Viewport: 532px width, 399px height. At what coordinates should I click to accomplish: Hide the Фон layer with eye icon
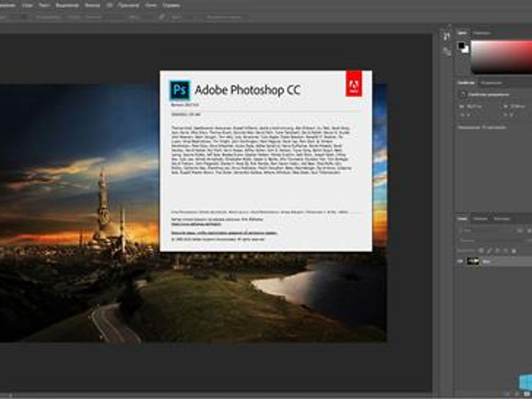[x=460, y=261]
